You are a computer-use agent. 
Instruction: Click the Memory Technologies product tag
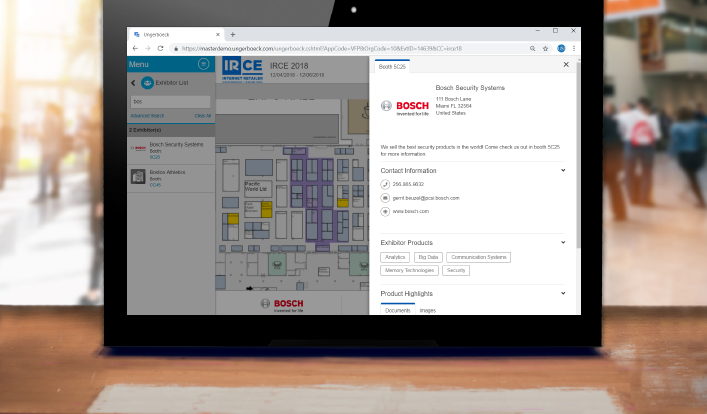[x=409, y=271]
